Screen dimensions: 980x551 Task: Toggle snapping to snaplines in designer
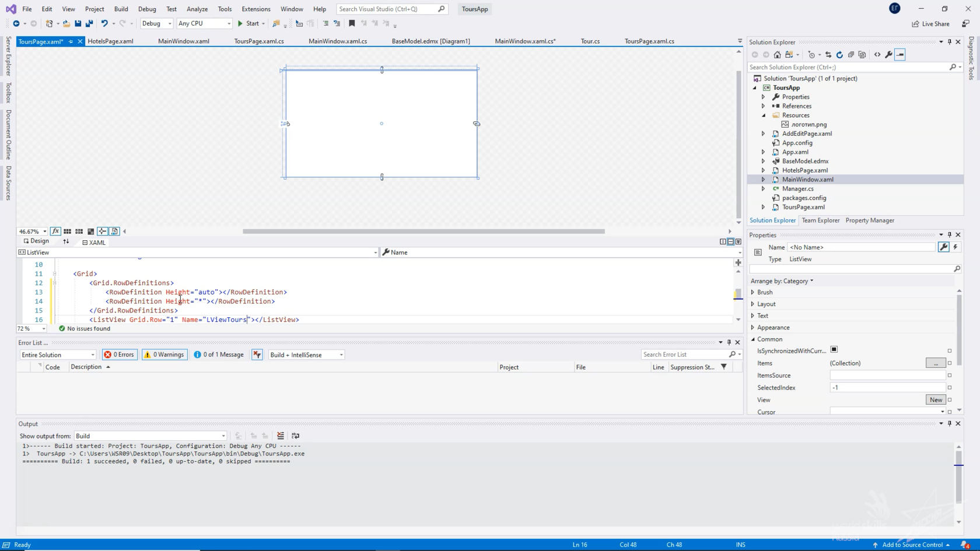click(x=103, y=231)
